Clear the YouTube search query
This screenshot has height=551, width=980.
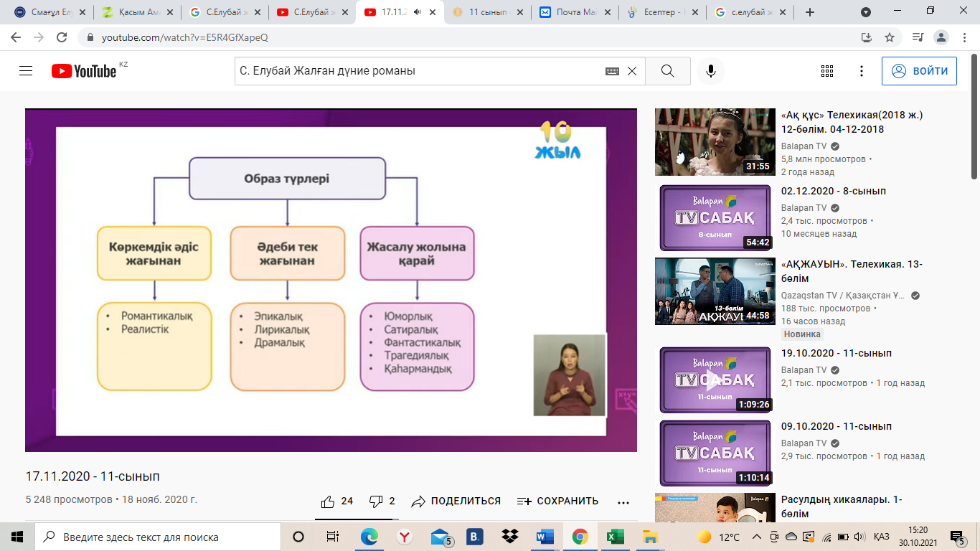click(632, 71)
